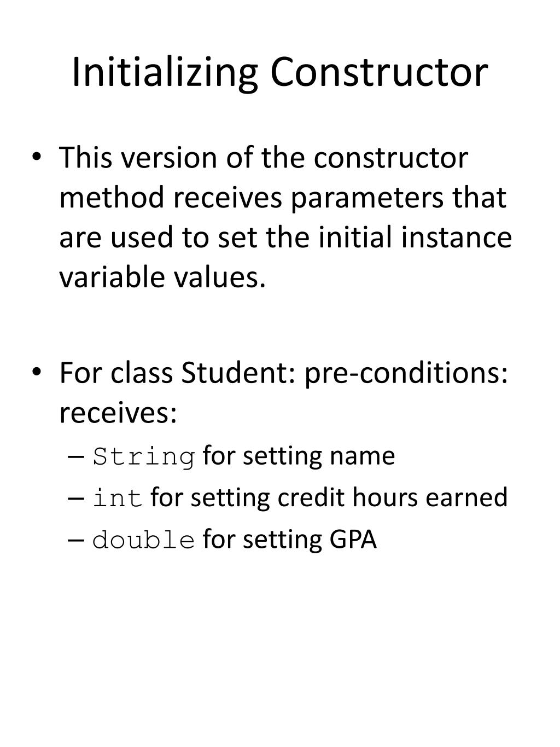Click the text 'for setting name'
Screen dimensions: 560x747
(x=299, y=456)
